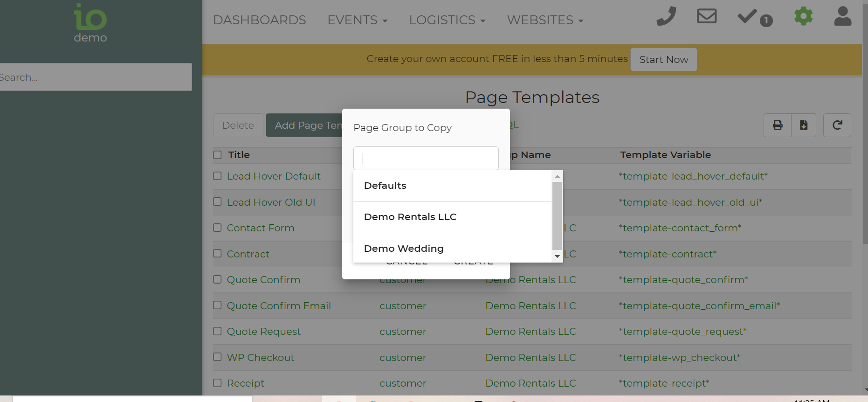The height and width of the screenshot is (402, 868).
Task: Click the Template Variable column header
Action: pyautogui.click(x=665, y=155)
